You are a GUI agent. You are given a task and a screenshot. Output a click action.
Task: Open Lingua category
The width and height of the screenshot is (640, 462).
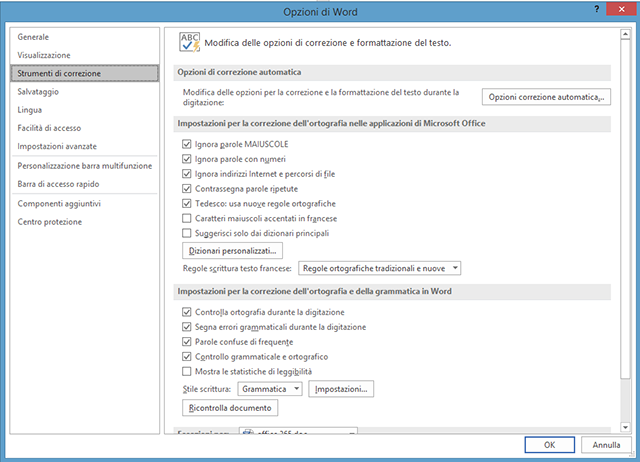84,110
